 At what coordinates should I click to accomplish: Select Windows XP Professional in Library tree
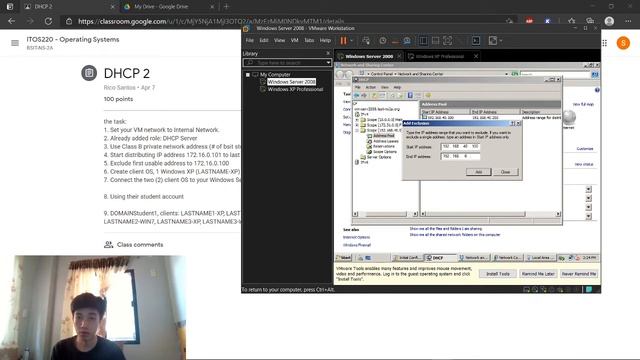[295, 89]
